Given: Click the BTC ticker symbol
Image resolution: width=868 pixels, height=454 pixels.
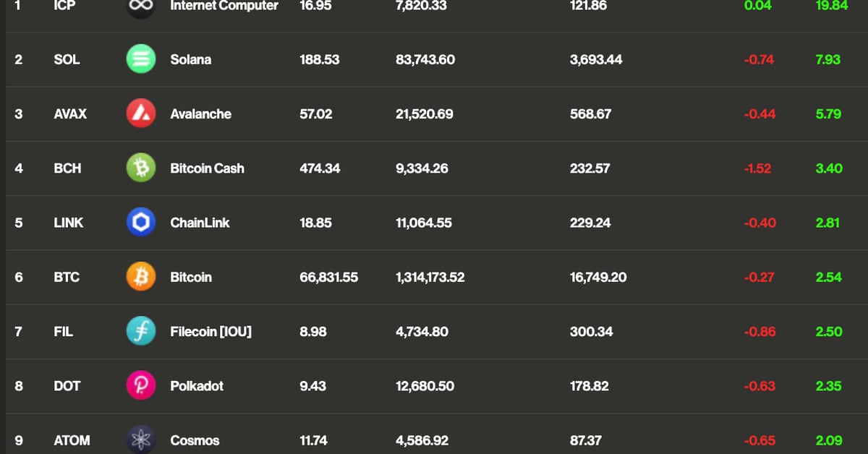Looking at the screenshot, I should [67, 278].
